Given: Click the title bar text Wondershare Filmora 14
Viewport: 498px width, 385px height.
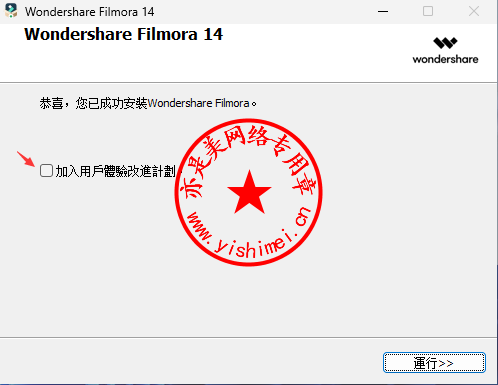Looking at the screenshot, I should click(89, 12).
